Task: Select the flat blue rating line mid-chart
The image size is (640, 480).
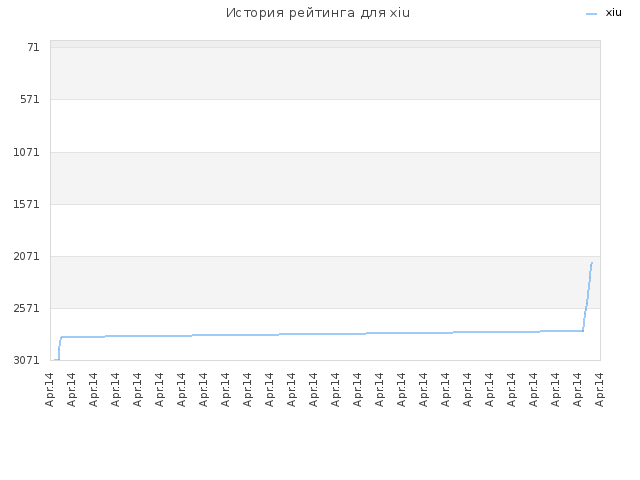Action: [x=322, y=334]
